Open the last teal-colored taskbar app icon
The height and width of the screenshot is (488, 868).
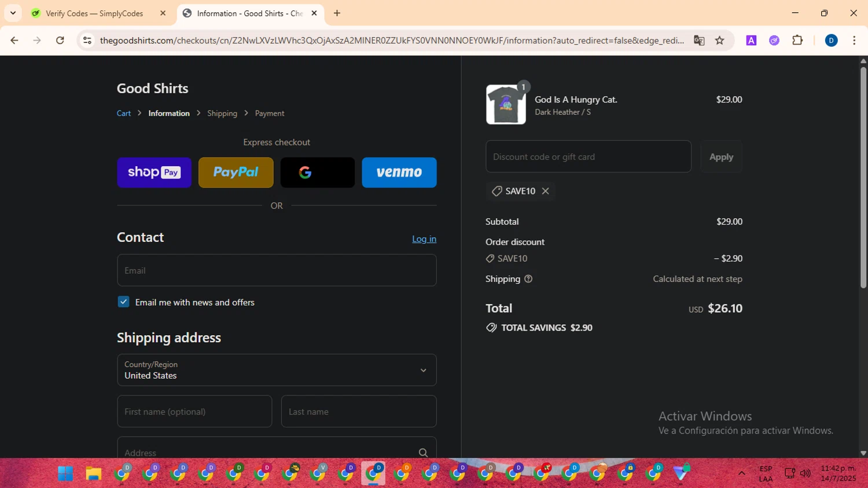coord(682,474)
